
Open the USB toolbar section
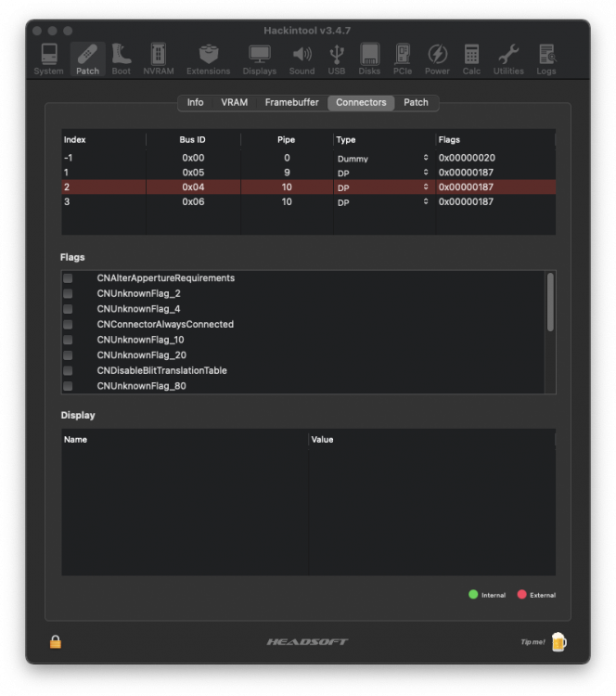click(337, 59)
